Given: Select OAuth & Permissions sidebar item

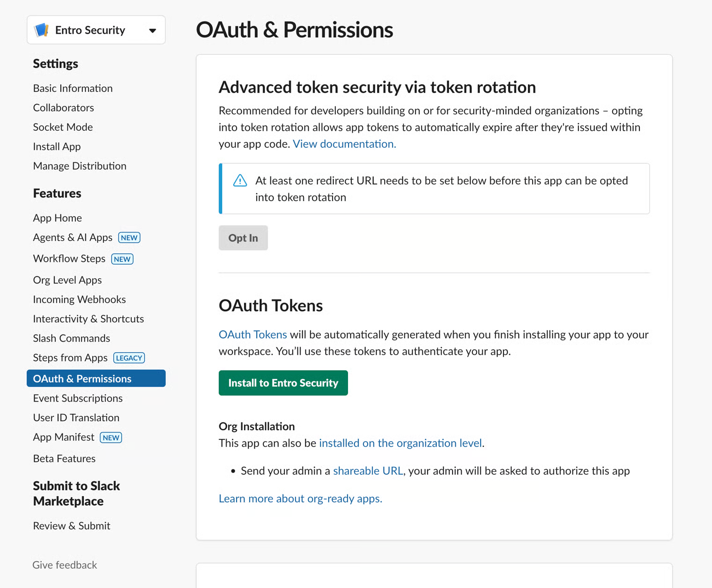Looking at the screenshot, I should click(96, 379).
